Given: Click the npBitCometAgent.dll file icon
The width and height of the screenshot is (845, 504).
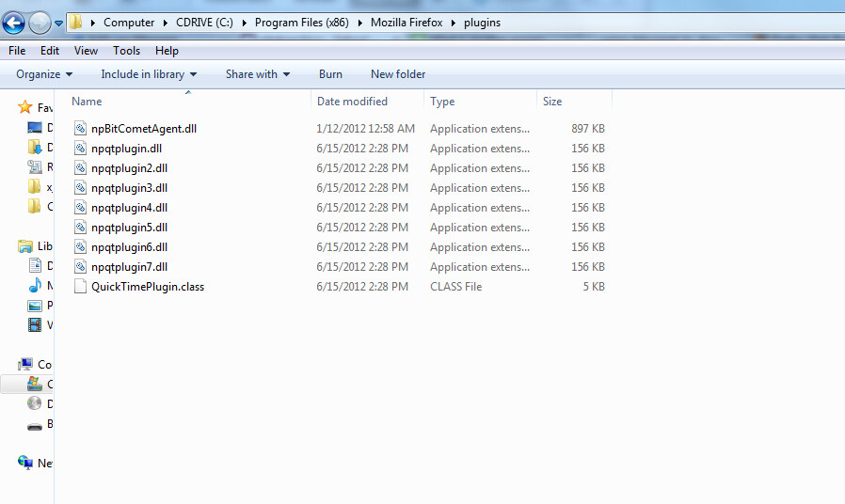Looking at the screenshot, I should [81, 129].
